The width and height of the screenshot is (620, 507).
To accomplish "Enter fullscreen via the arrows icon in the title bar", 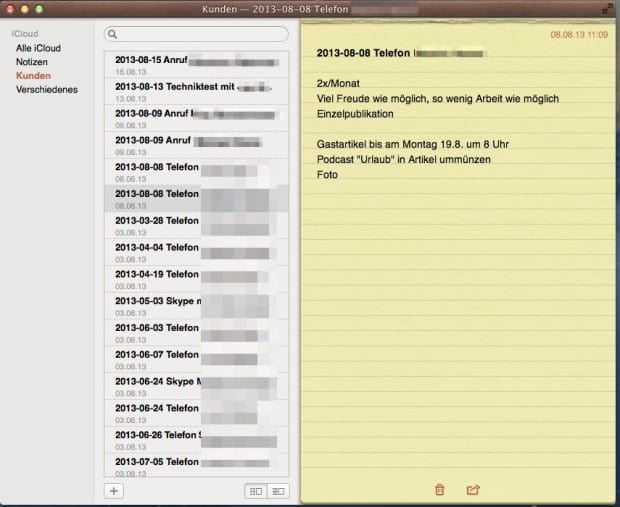I will tap(608, 8).
